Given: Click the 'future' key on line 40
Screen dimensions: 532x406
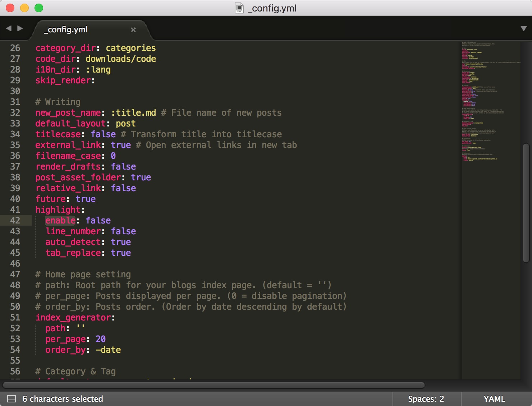Looking at the screenshot, I should click(x=50, y=199).
